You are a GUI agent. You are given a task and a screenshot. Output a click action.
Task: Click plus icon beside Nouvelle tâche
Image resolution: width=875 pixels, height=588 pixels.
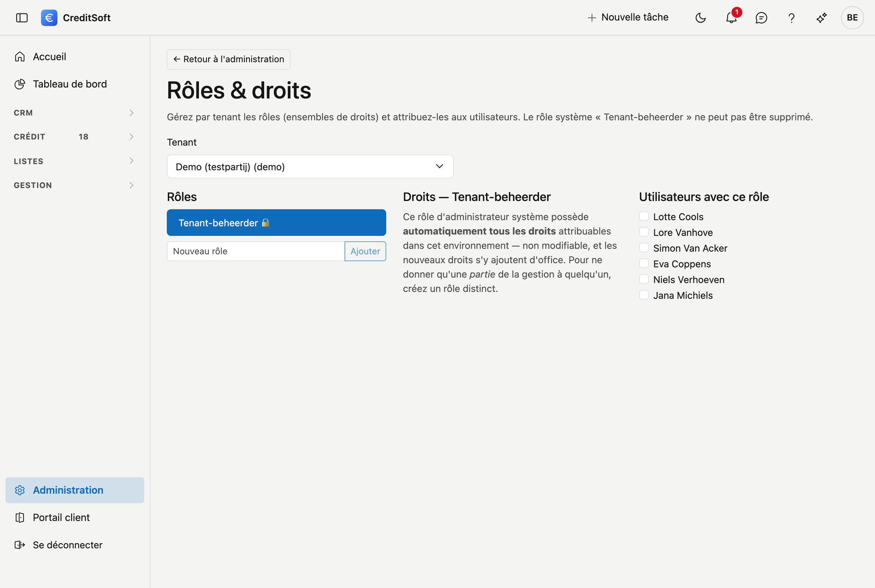[x=592, y=18]
